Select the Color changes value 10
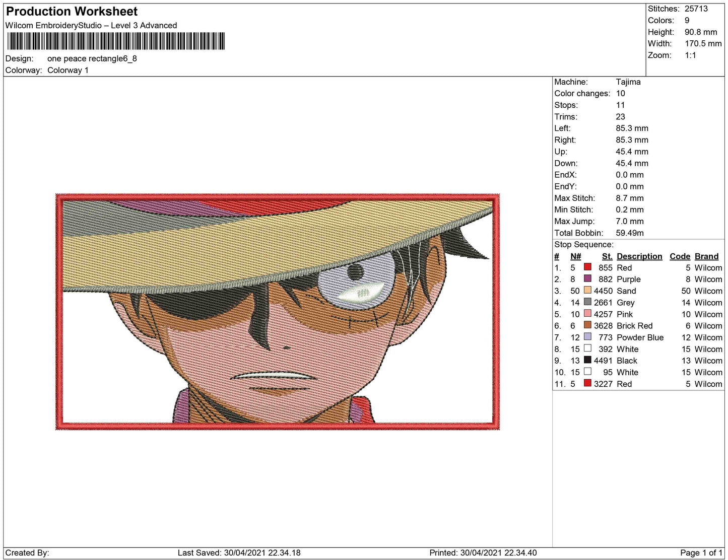 (621, 93)
